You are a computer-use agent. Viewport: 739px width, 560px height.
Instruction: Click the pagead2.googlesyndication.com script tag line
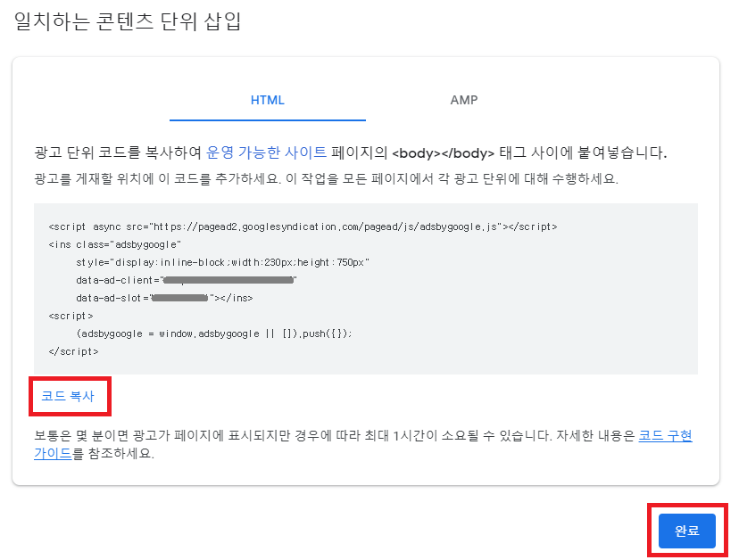303,227
